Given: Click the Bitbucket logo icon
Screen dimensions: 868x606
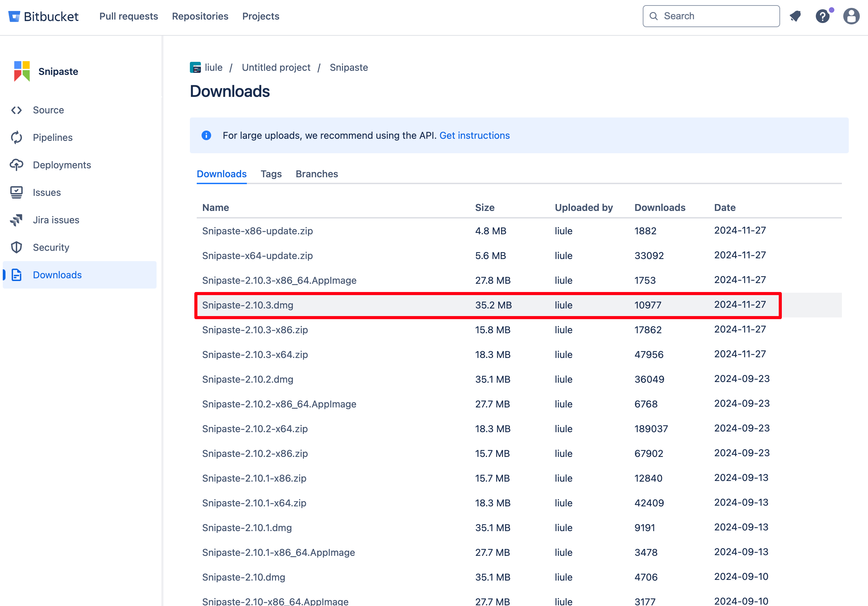Looking at the screenshot, I should tap(14, 16).
